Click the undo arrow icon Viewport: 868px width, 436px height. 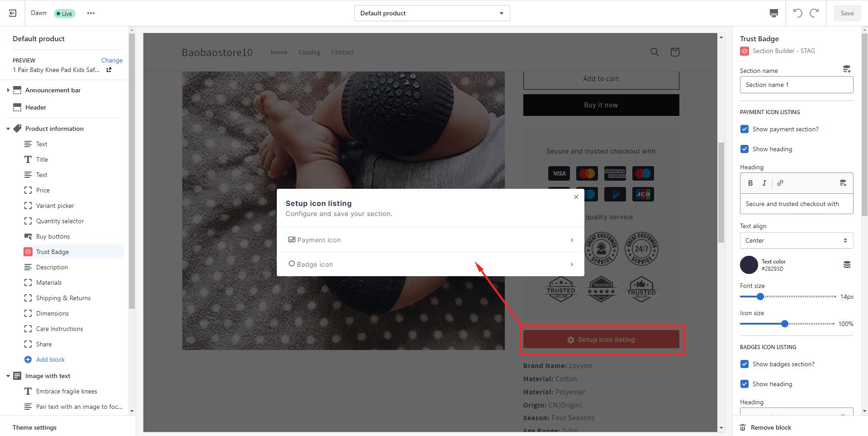(798, 13)
